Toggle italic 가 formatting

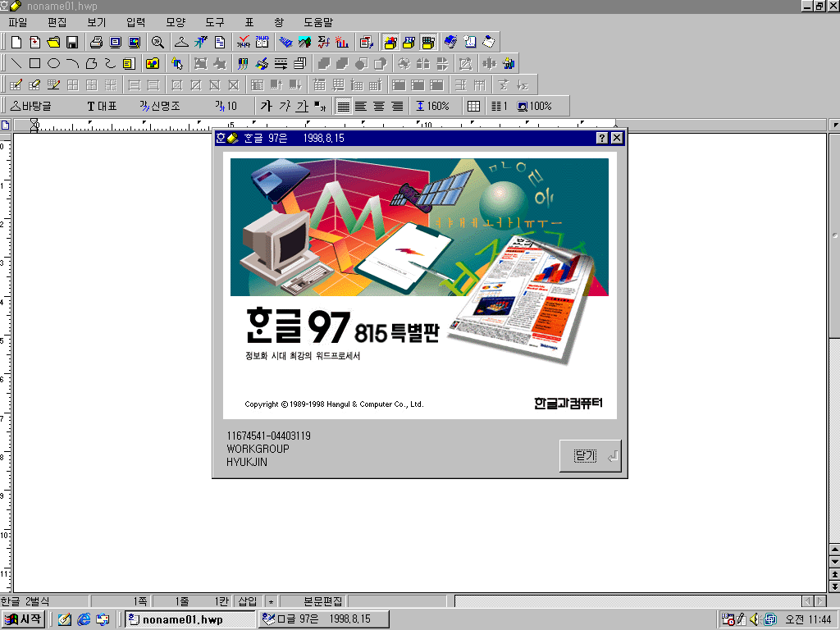point(285,106)
